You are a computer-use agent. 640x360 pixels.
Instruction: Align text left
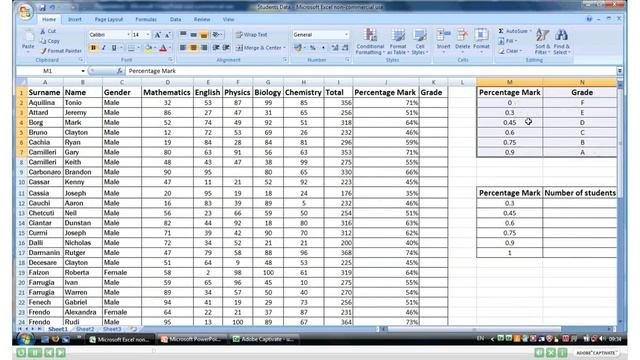tap(183, 48)
